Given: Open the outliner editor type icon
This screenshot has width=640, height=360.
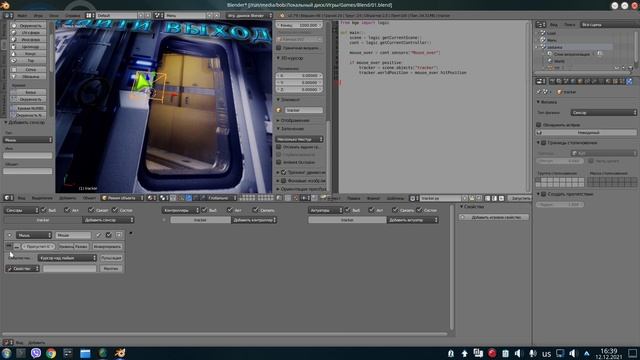Looking at the screenshot, I should coord(540,25).
